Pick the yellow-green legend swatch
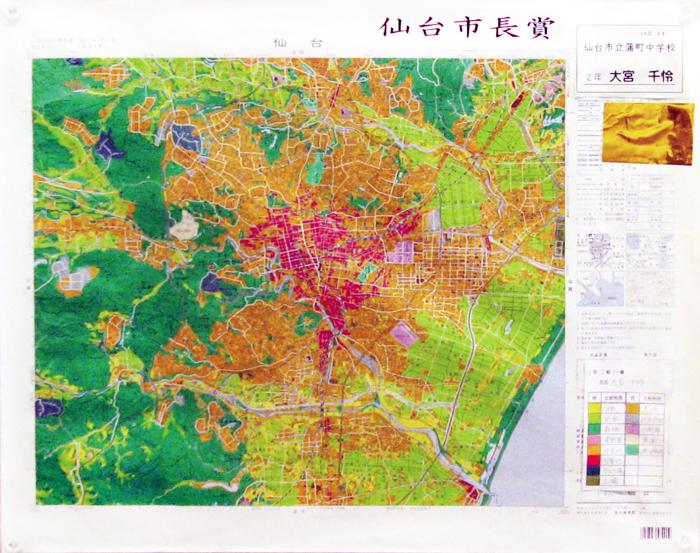The height and width of the screenshot is (553, 700). 594,418
